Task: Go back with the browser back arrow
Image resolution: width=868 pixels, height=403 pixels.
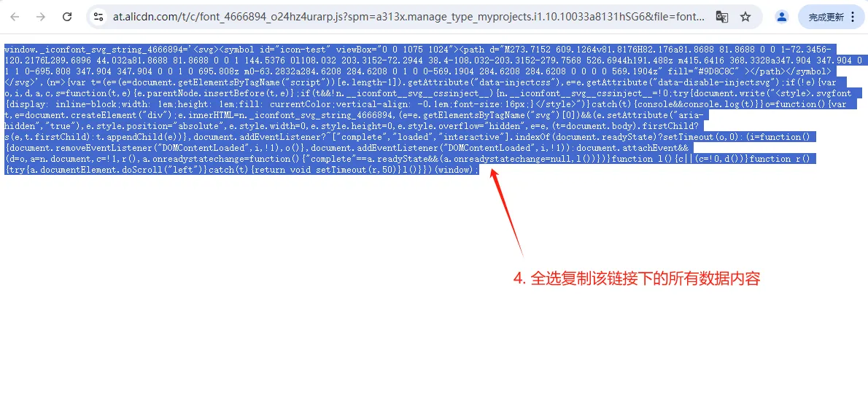Action: (15, 17)
